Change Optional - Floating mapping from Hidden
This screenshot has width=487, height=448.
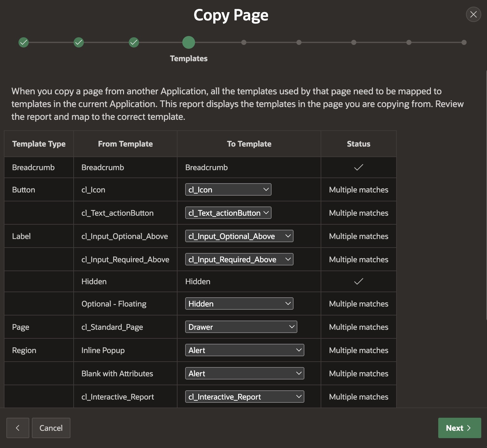(x=239, y=304)
